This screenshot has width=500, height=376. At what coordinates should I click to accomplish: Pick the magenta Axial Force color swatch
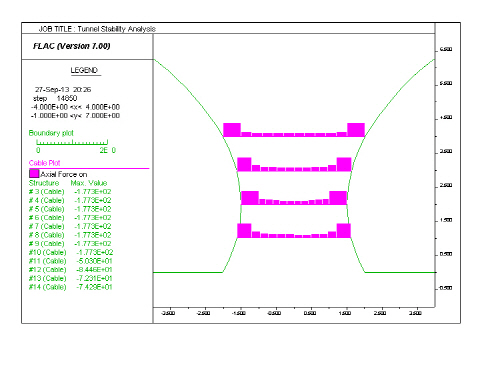tap(34, 174)
